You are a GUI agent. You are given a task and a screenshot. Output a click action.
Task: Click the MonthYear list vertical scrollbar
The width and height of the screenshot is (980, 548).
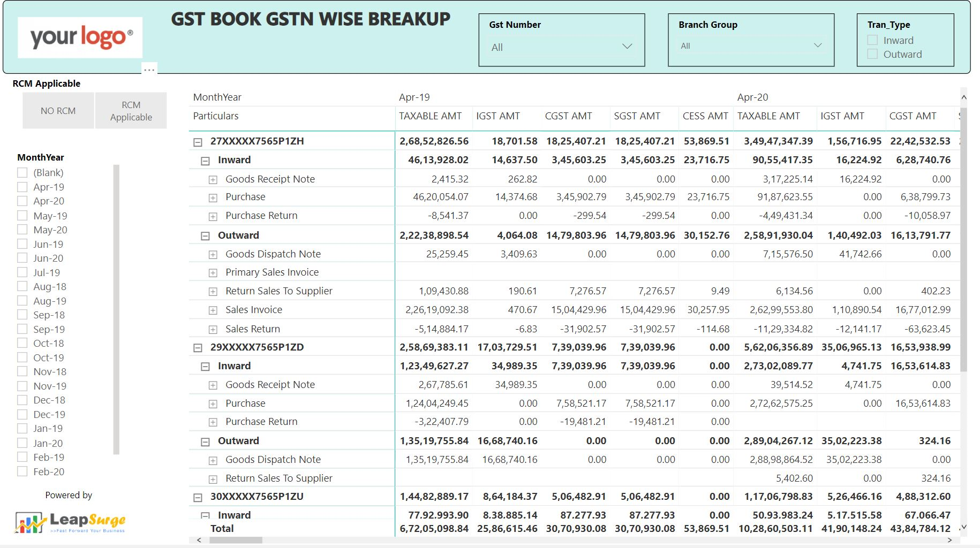116,309
